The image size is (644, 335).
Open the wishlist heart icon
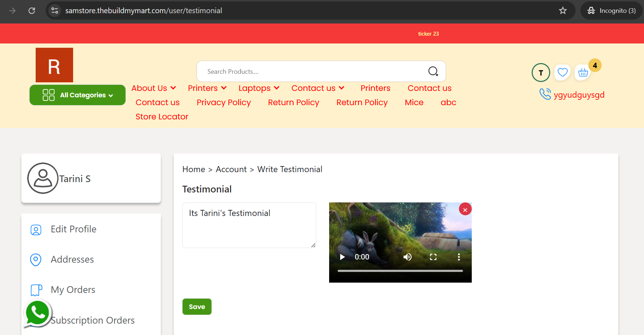[x=562, y=72]
